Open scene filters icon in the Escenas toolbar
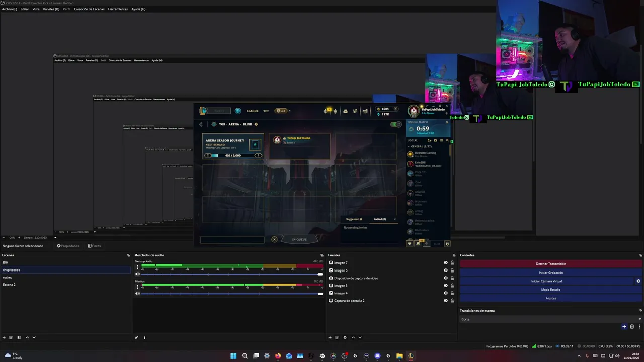The width and height of the screenshot is (644, 362). (x=19, y=337)
